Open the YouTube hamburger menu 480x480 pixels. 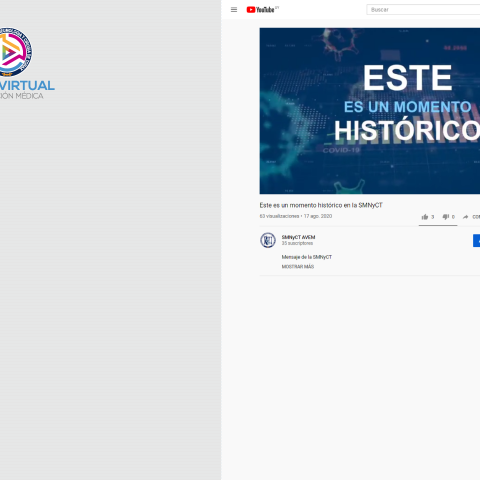[x=234, y=10]
